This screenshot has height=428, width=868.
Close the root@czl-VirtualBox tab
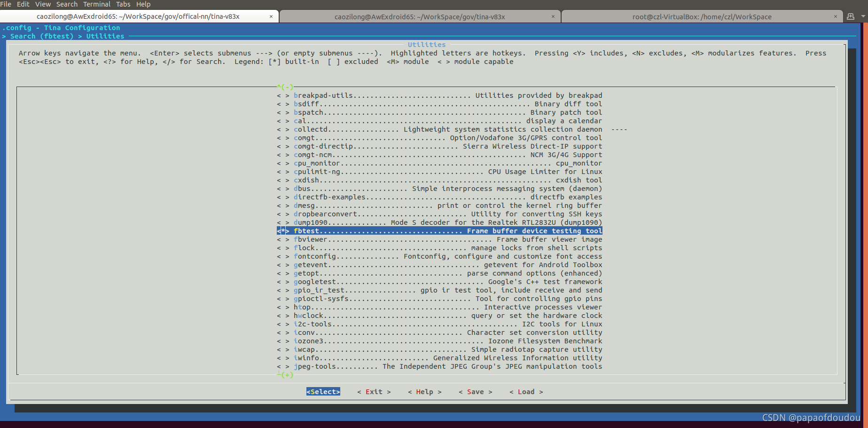pyautogui.click(x=835, y=16)
